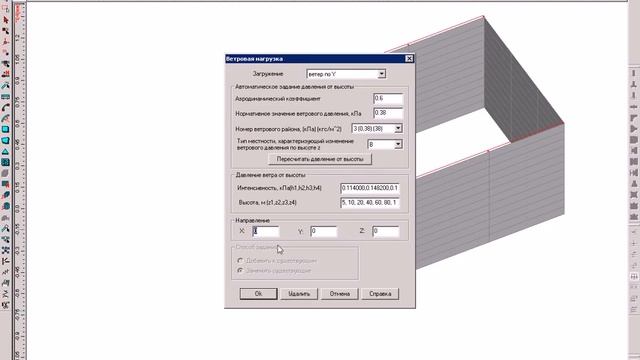Click the Удалить delete button
This screenshot has height=360, width=640.
click(x=299, y=294)
